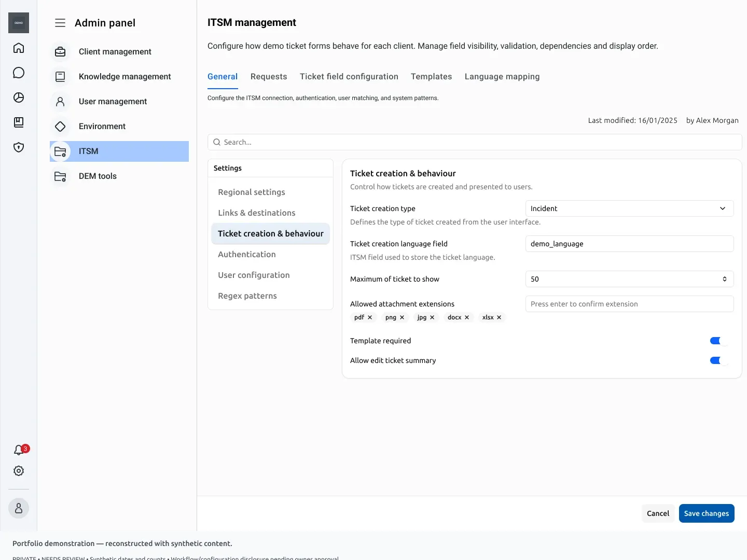This screenshot has width=747, height=560.
Task: Disable Allow edit ticket summary toggle
Action: [719, 360]
